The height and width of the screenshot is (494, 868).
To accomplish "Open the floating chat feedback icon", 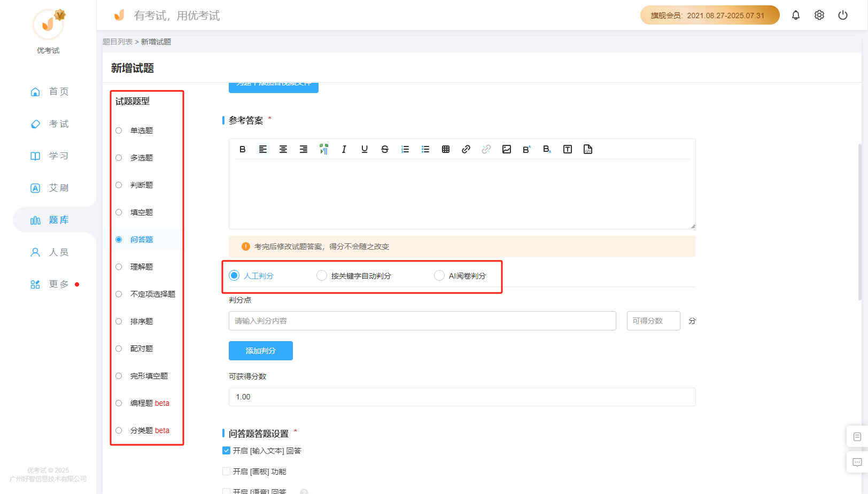I will pos(857,462).
